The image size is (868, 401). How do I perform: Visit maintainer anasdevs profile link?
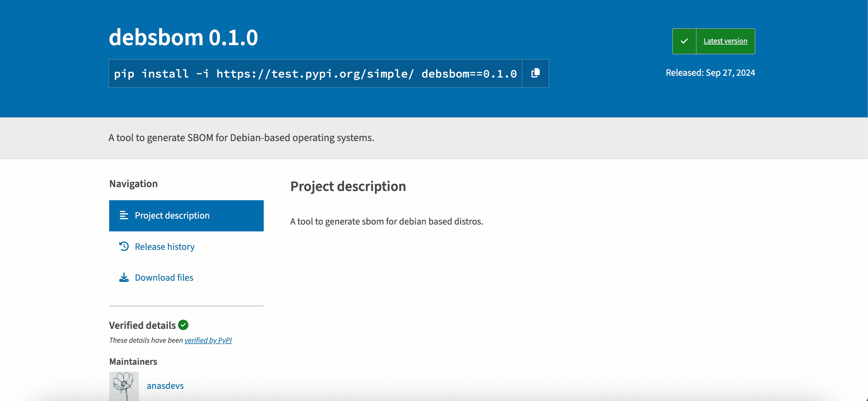[x=165, y=386]
